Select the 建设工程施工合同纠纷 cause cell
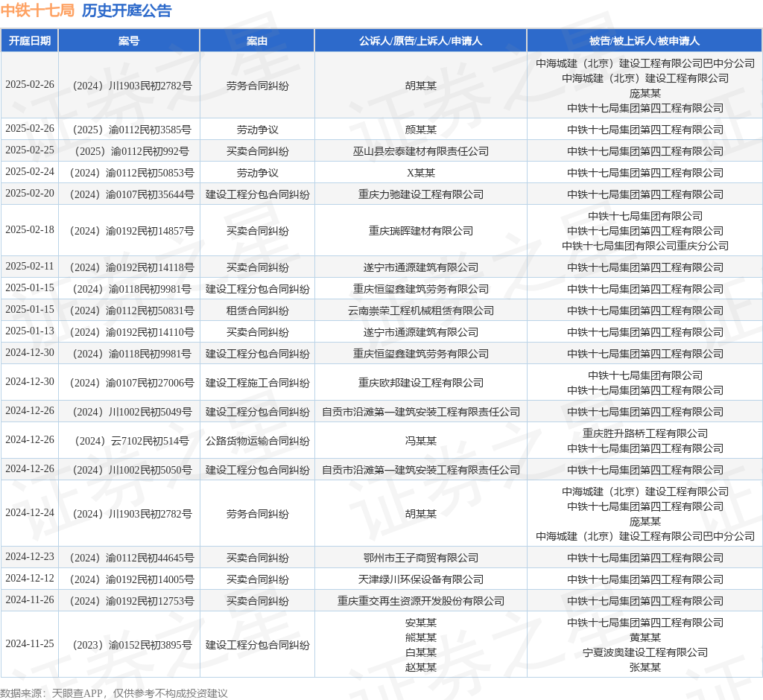 coord(257,383)
